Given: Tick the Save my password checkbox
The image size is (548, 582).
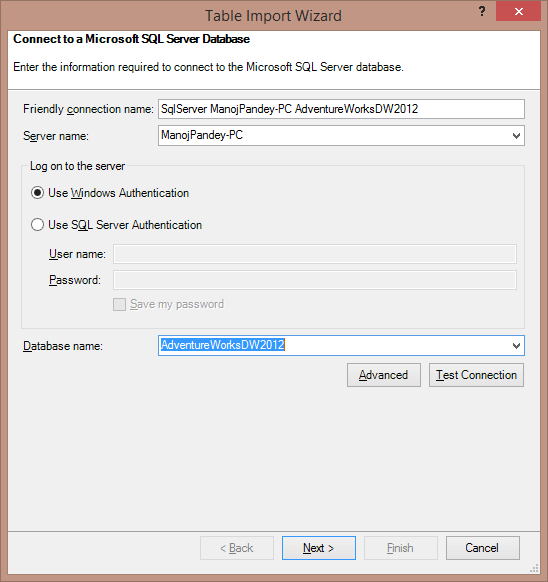Looking at the screenshot, I should (x=119, y=305).
